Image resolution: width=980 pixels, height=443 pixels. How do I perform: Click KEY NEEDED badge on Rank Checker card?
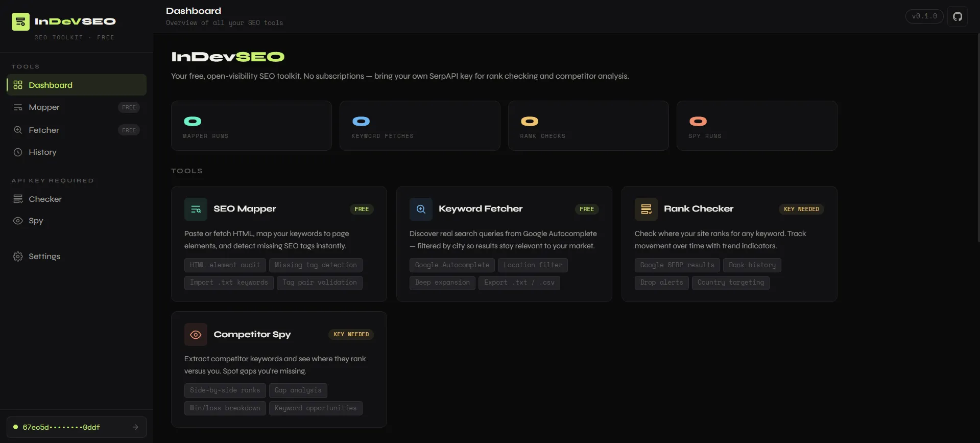(801, 209)
